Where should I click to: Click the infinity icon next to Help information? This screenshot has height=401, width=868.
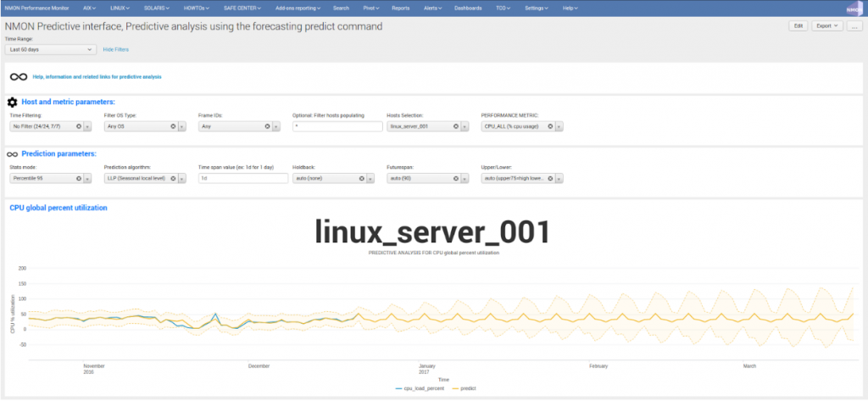tap(19, 76)
